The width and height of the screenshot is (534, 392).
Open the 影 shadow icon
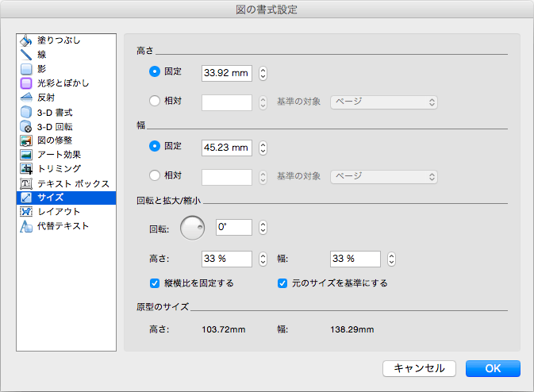click(25, 68)
